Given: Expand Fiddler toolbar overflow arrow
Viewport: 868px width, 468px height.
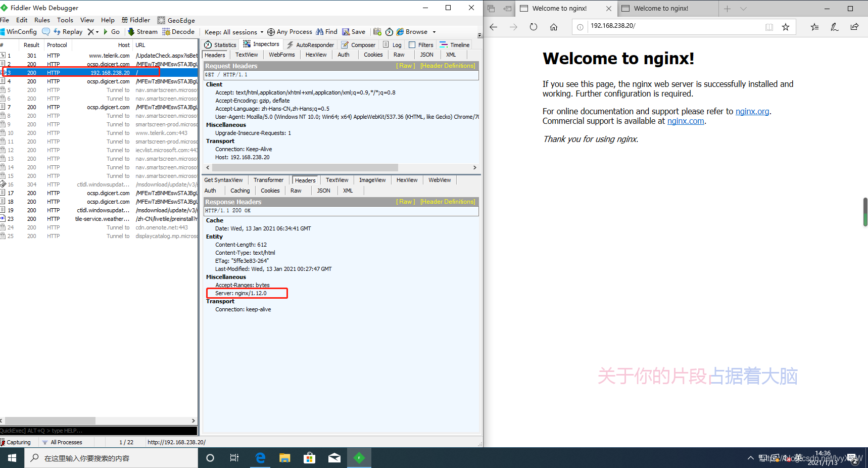Looking at the screenshot, I should click(479, 35).
